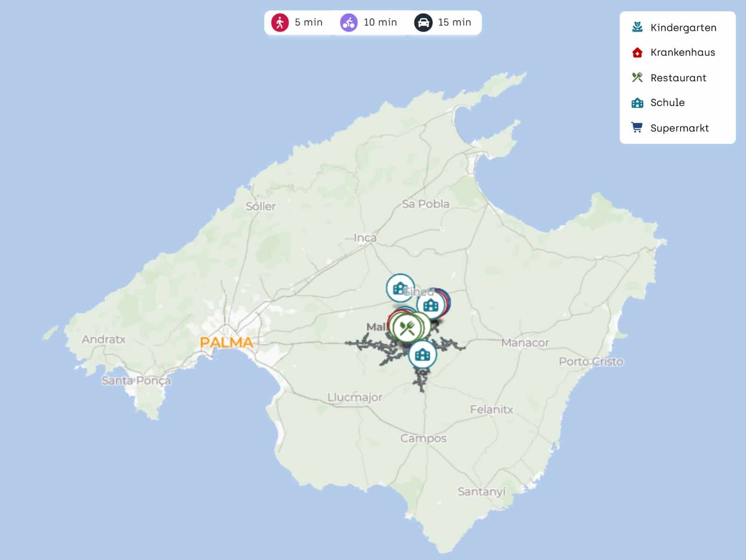Click the Sóller town label
The image size is (746, 560).
pos(260,206)
